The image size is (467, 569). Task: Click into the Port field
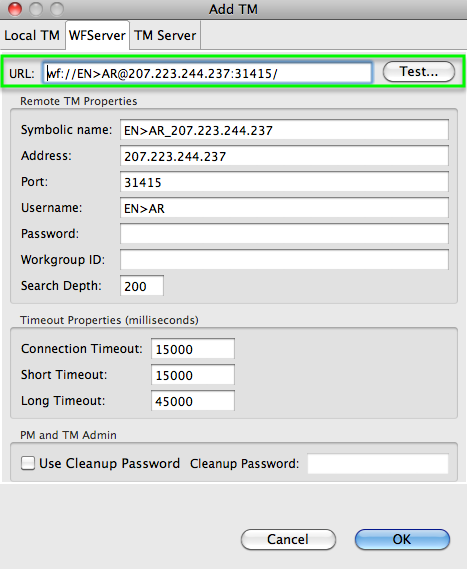coord(284,182)
